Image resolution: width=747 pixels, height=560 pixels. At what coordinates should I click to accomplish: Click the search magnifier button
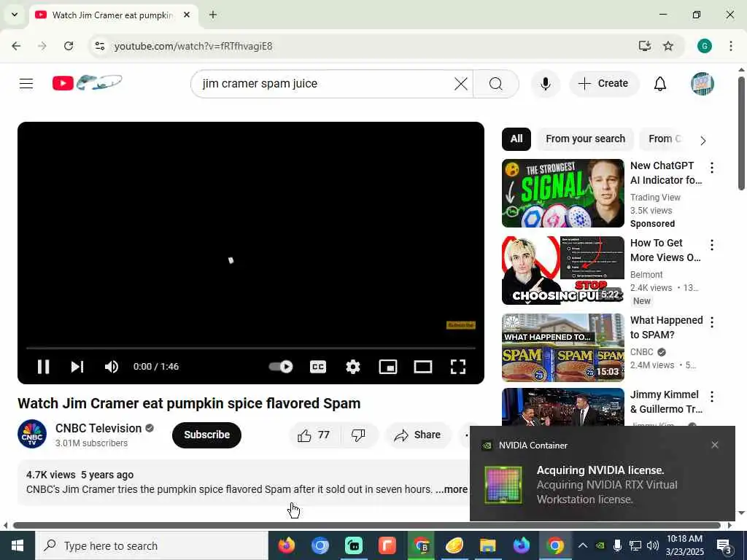(x=496, y=84)
